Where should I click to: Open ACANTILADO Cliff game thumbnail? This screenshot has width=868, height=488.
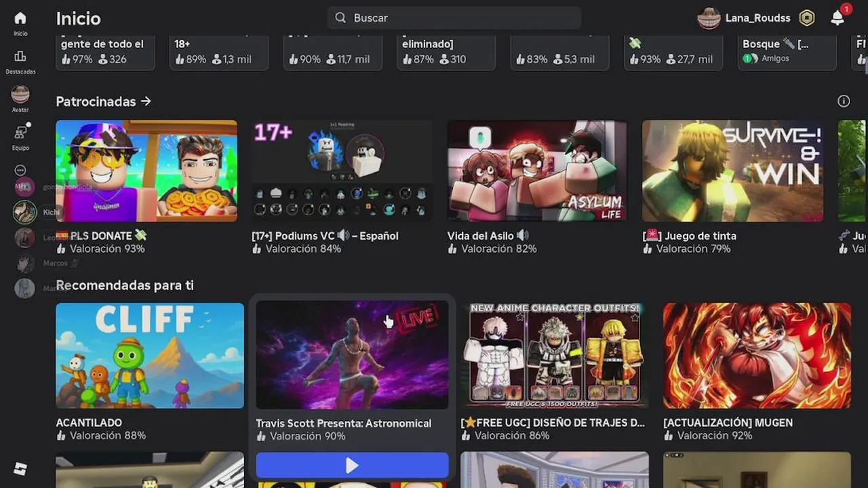pos(150,356)
